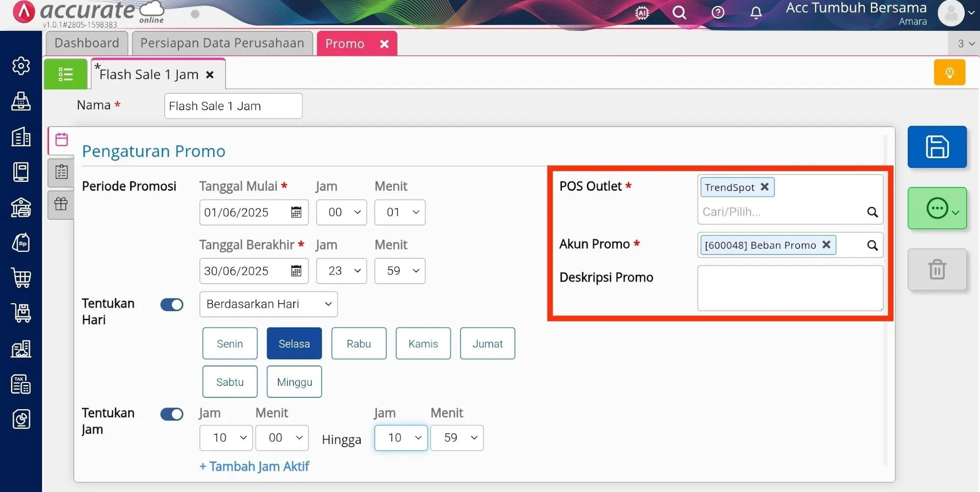Open the end date Menit dropdown showing 59
The width and height of the screenshot is (980, 492).
[x=400, y=271]
